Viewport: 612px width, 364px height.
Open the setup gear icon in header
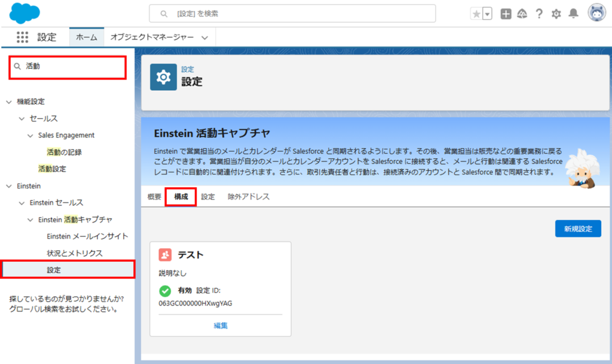pos(556,14)
